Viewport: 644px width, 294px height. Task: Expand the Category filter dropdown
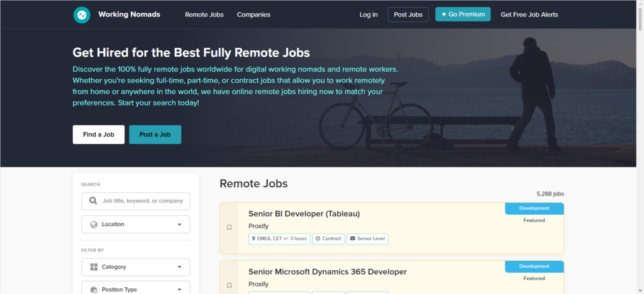click(136, 267)
